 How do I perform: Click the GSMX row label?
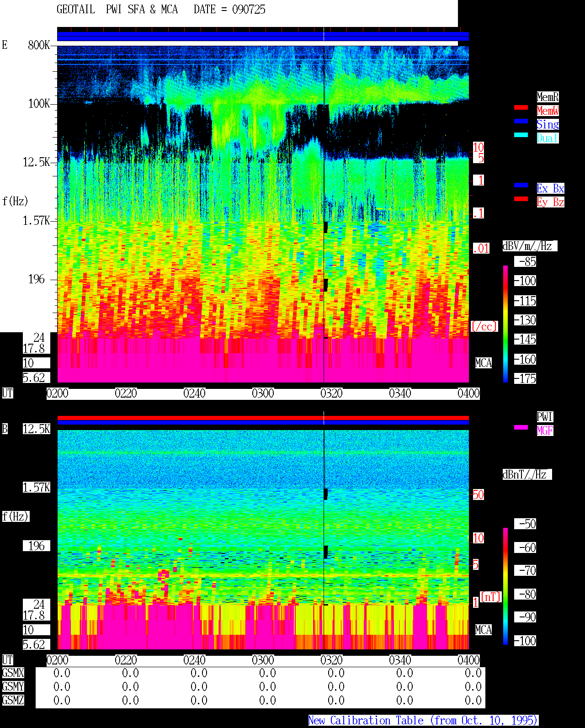13,673
